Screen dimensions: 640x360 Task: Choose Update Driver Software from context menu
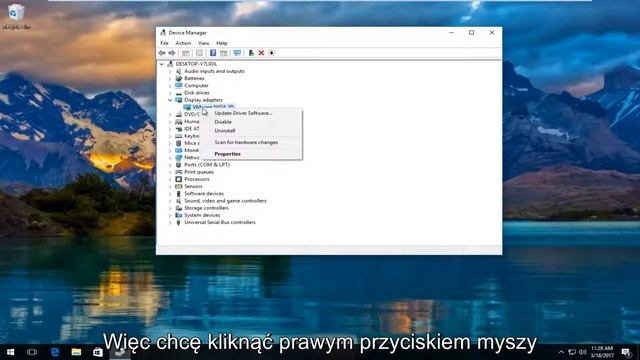coord(251,113)
